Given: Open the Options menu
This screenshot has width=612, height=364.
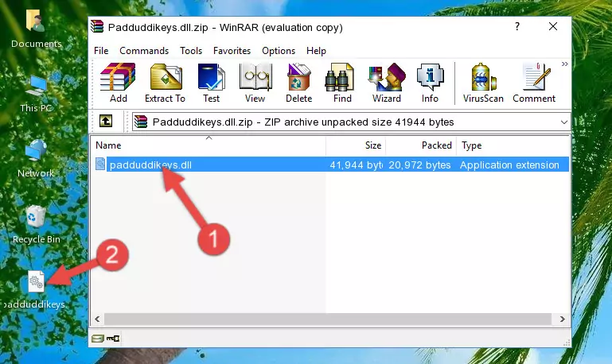Looking at the screenshot, I should (x=279, y=51).
